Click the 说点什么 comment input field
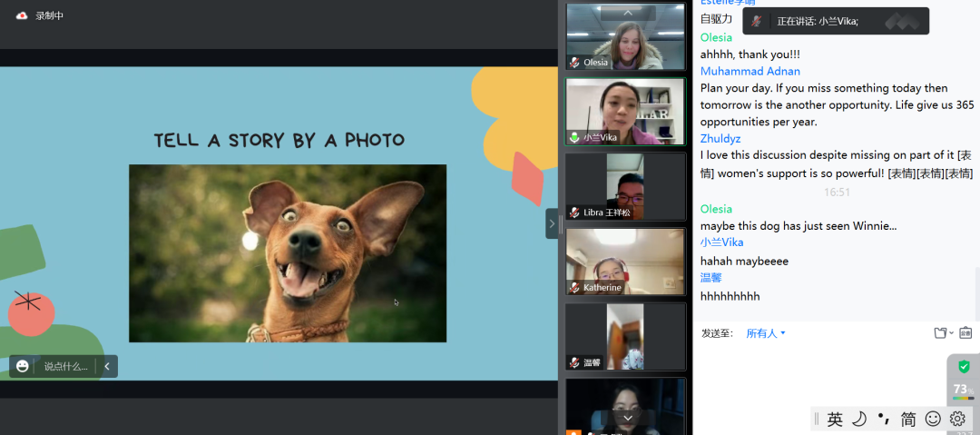This screenshot has width=980, height=435. 65,367
